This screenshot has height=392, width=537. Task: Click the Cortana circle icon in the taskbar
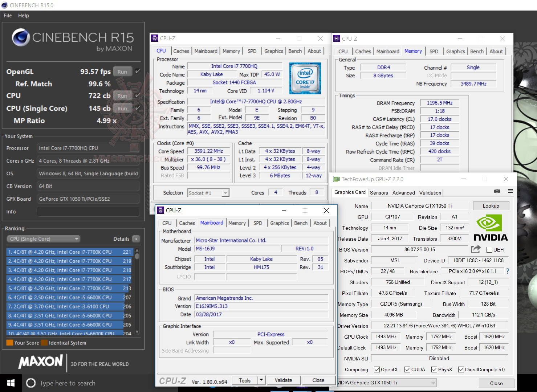pyautogui.click(x=31, y=383)
